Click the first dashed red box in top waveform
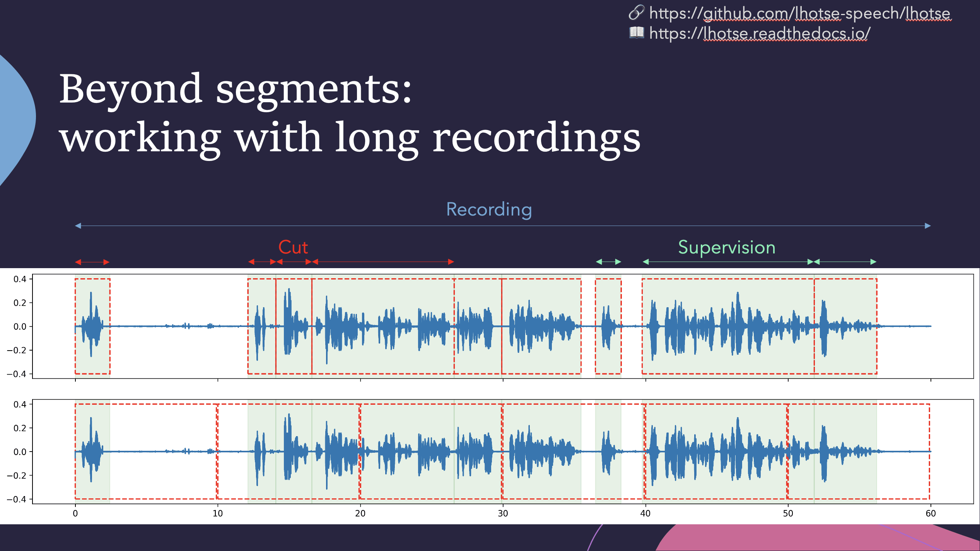Screen dimensions: 980x551 pyautogui.click(x=92, y=326)
